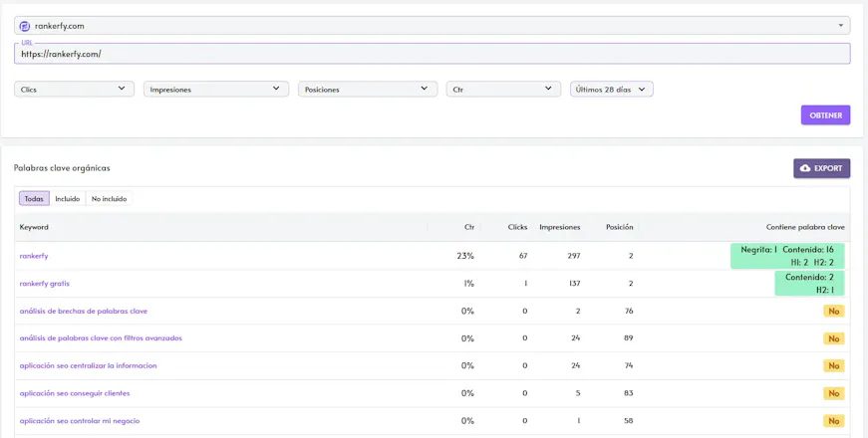This screenshot has height=438, width=868.
Task: Click the green Negrita: 1 Contenido: 16 badge
Action: coord(787,256)
